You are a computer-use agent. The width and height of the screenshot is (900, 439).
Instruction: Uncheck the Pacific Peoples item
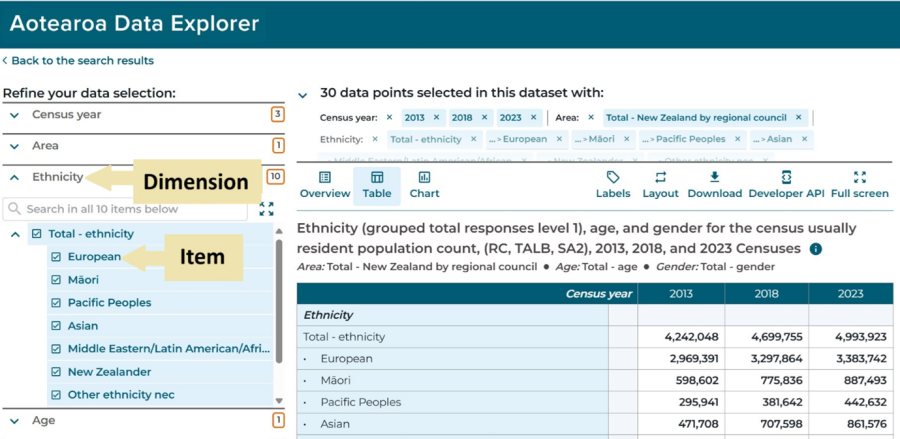pyautogui.click(x=56, y=303)
